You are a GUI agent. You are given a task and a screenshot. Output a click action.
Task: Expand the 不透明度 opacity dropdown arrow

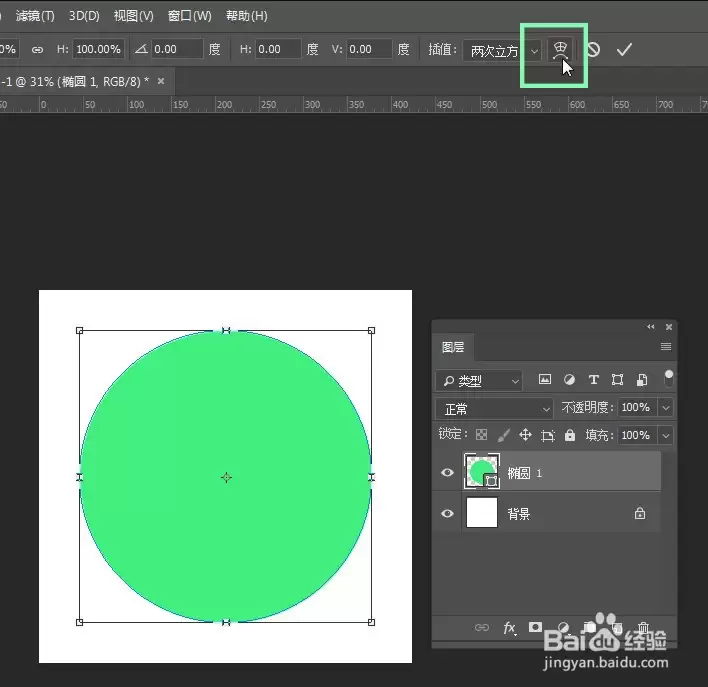(666, 407)
